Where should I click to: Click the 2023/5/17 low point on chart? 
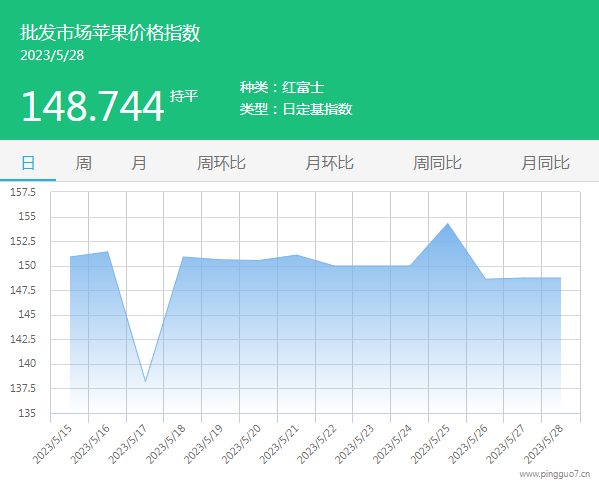(146, 381)
